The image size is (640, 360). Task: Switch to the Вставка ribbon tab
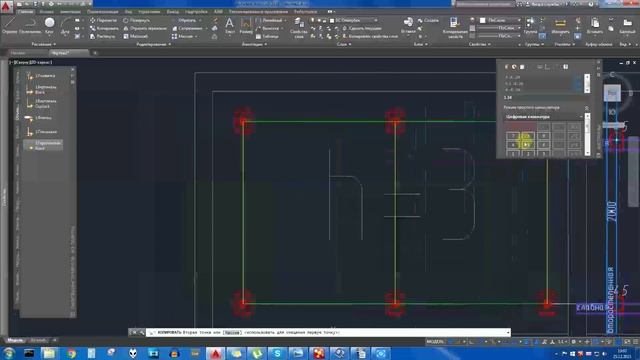46,11
